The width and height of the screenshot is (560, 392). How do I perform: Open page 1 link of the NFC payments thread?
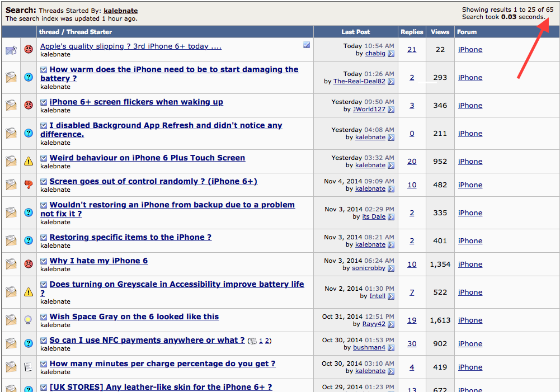coord(261,341)
